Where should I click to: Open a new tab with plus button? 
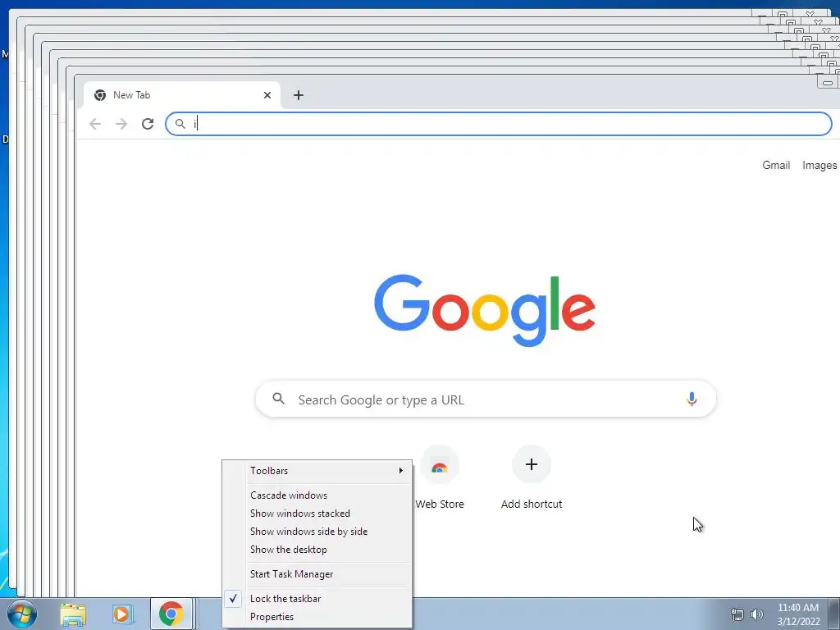click(299, 95)
